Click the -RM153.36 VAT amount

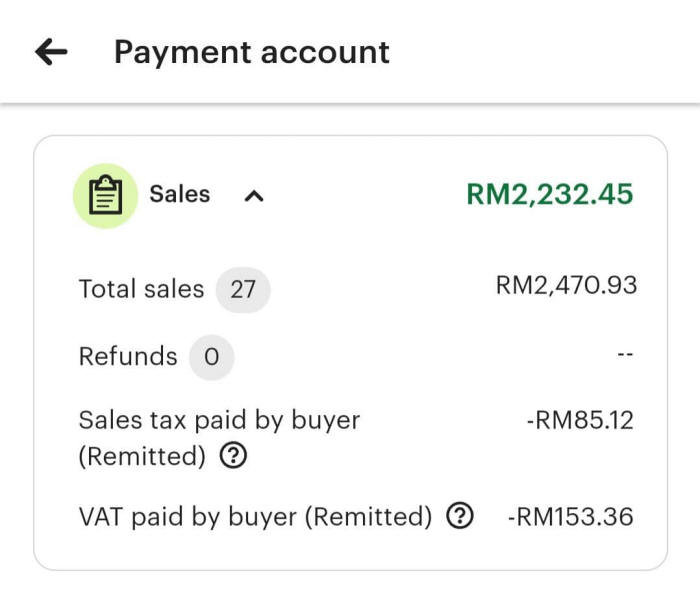pos(570,517)
